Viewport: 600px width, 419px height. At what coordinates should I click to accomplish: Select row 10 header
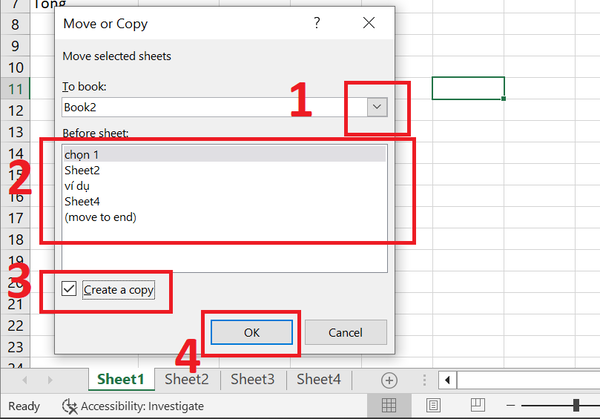coord(15,68)
